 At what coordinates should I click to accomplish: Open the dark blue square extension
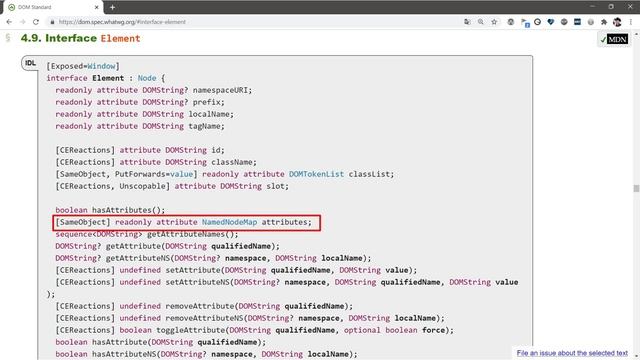(x=577, y=22)
